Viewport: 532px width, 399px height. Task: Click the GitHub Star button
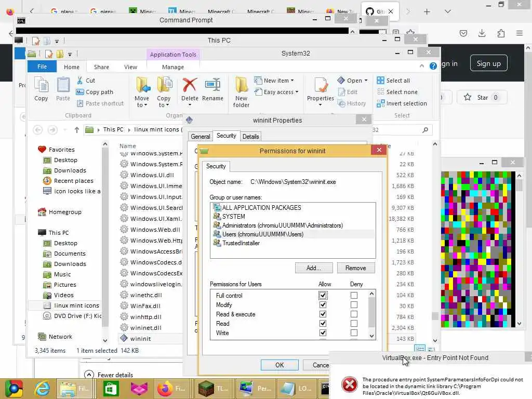tap(482, 97)
